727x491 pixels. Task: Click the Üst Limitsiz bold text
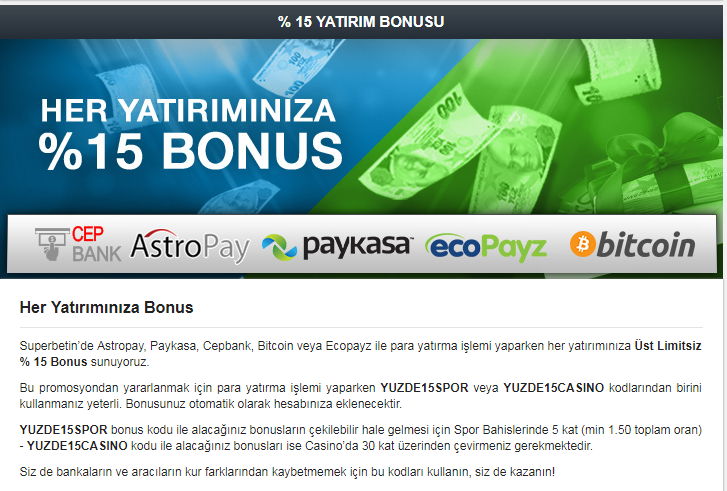tap(668, 346)
